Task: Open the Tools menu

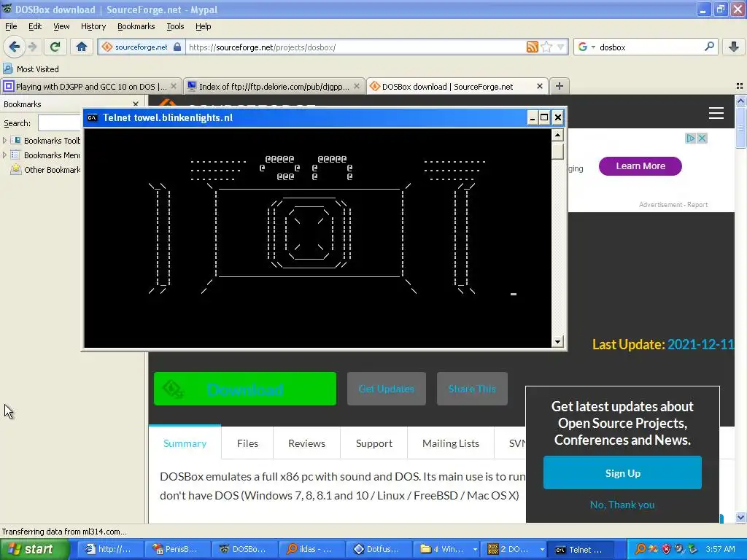Action: point(175,26)
